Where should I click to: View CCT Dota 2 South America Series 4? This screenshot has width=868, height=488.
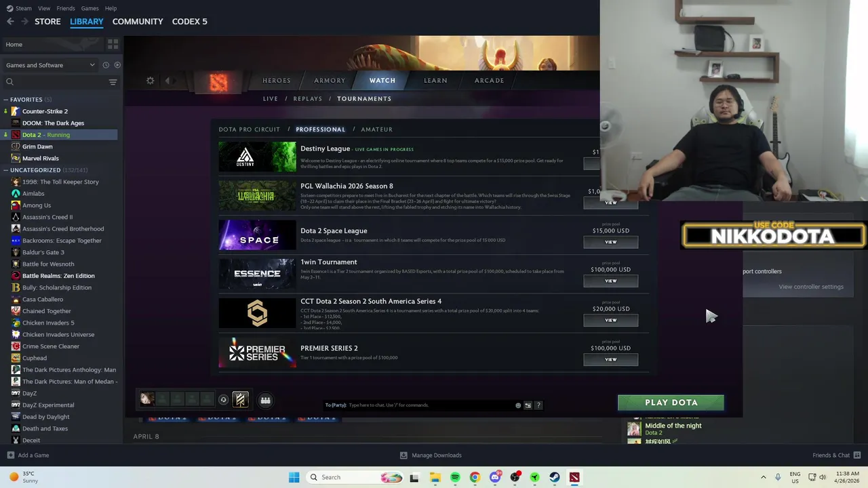click(610, 320)
